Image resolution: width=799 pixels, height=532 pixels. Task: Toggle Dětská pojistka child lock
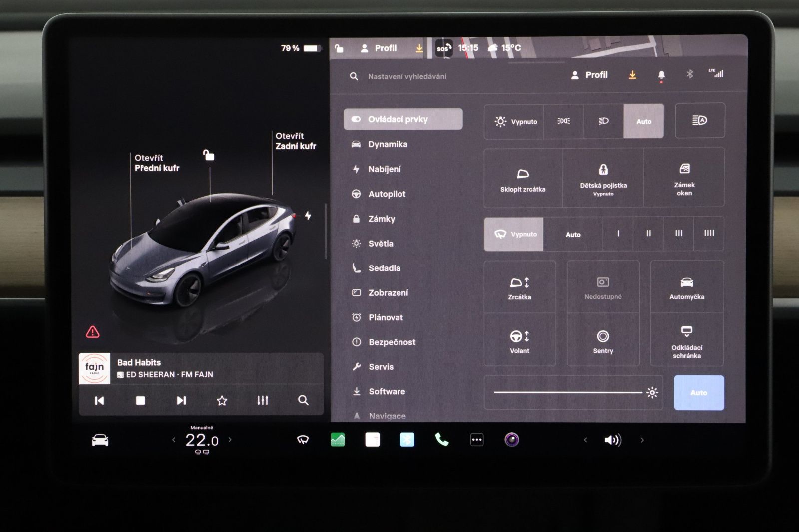[x=603, y=177]
